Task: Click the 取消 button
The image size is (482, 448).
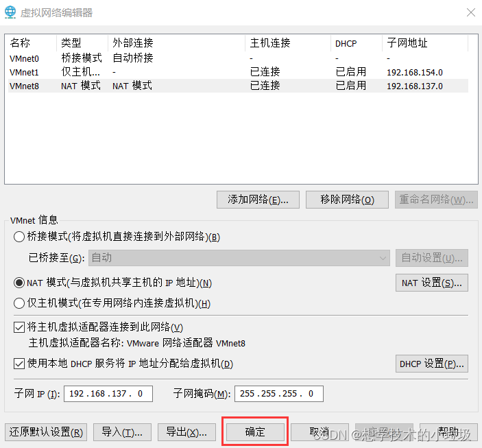Action: tap(320, 432)
